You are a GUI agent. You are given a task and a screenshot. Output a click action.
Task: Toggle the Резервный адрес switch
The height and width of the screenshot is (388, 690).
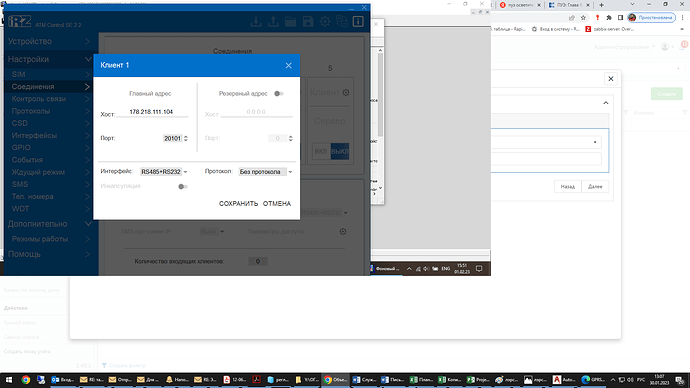coord(279,93)
